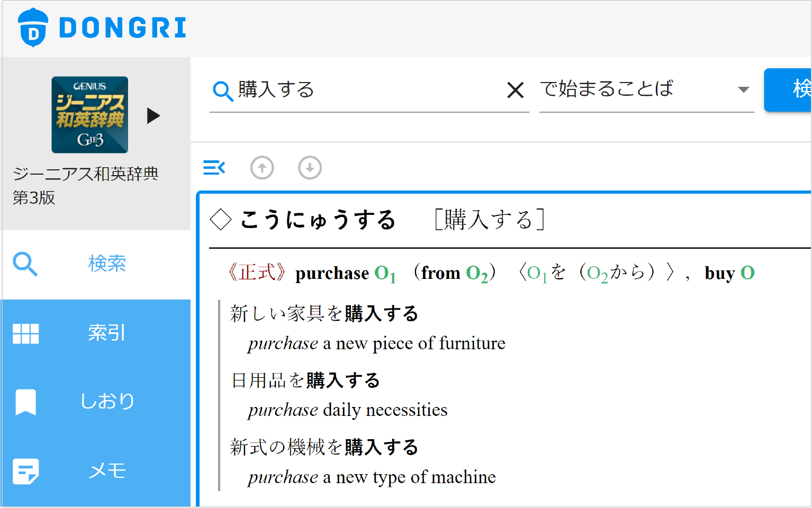Image resolution: width=812 pixels, height=508 pixels.
Task: Click translation purchase a new piece of furniture
Action: (x=376, y=343)
